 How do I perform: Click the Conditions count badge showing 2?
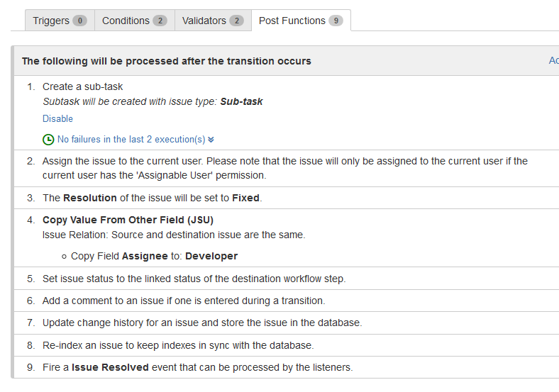click(x=160, y=21)
